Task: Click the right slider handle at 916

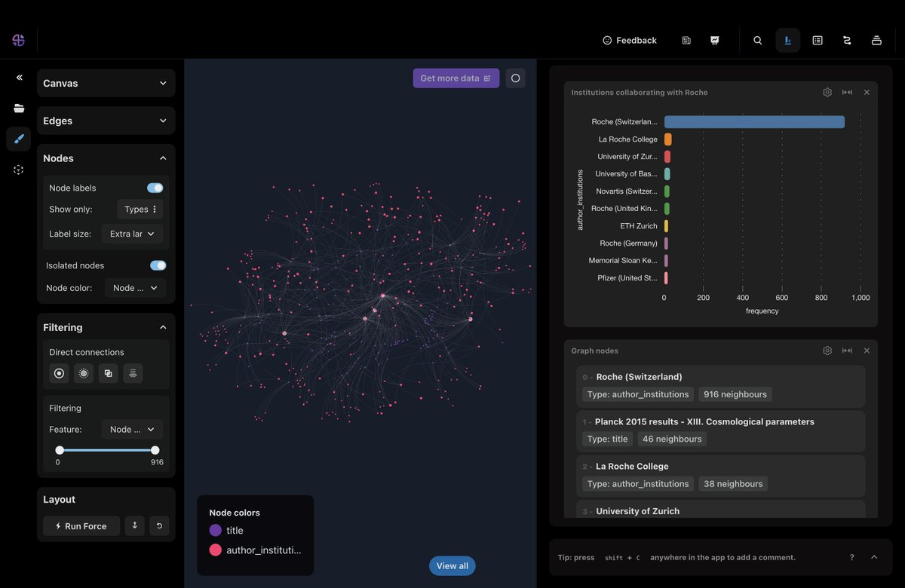Action: click(155, 450)
